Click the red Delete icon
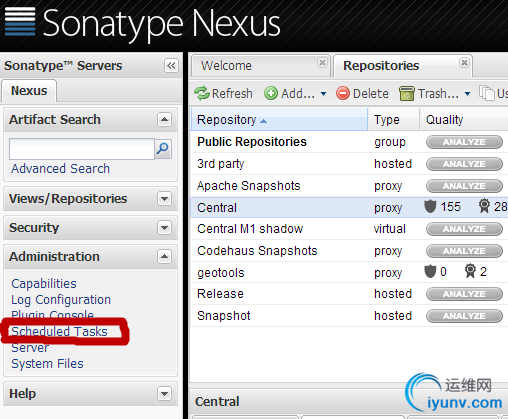This screenshot has height=419, width=508. pos(343,93)
